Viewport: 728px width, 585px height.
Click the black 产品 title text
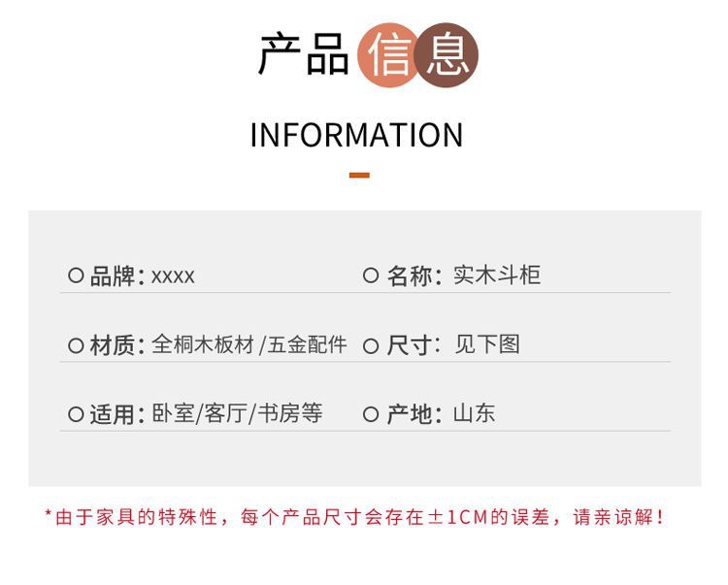[303, 54]
